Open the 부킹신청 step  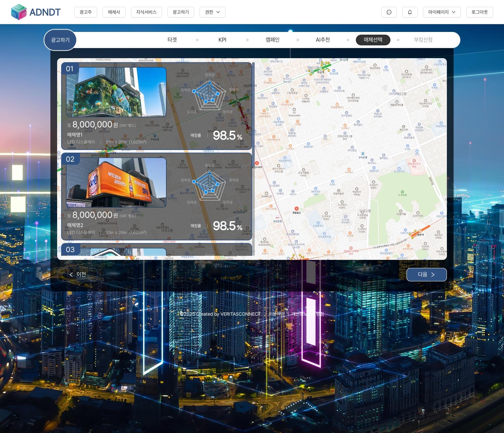pos(423,40)
